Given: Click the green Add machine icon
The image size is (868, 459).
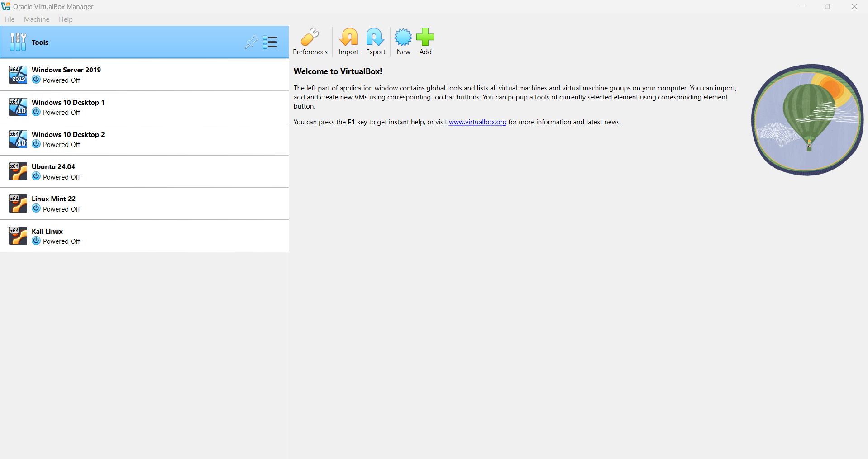Looking at the screenshot, I should [x=425, y=37].
